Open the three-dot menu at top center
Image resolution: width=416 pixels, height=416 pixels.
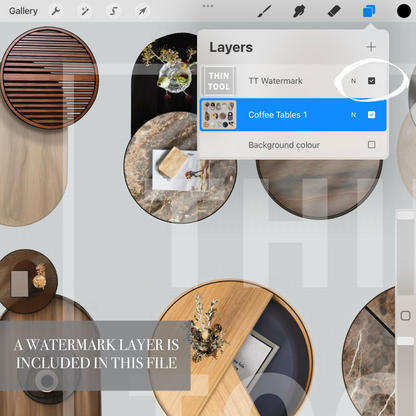[208, 6]
